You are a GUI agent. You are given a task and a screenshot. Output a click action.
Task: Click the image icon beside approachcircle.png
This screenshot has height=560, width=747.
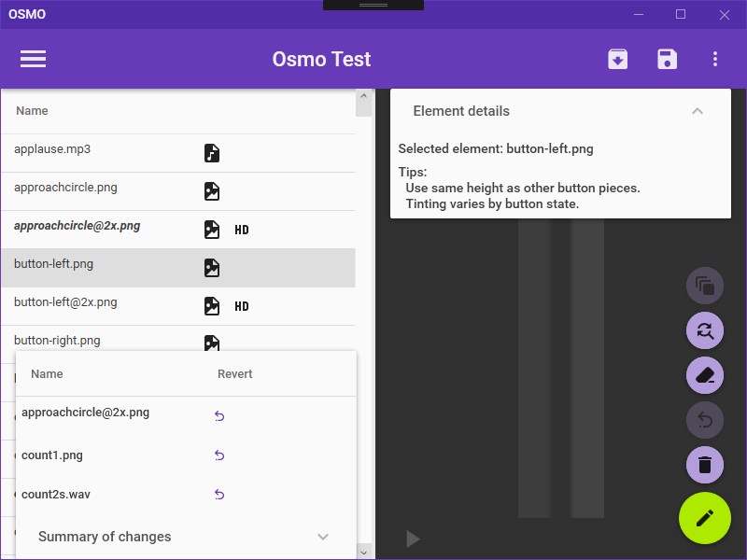[212, 191]
